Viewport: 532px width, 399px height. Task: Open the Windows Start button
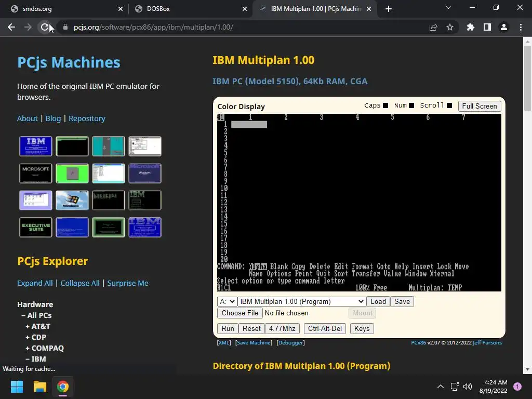click(17, 387)
